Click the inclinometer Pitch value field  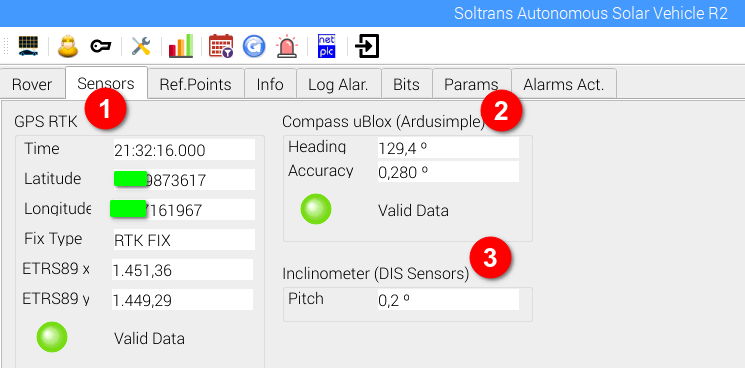coord(448,300)
